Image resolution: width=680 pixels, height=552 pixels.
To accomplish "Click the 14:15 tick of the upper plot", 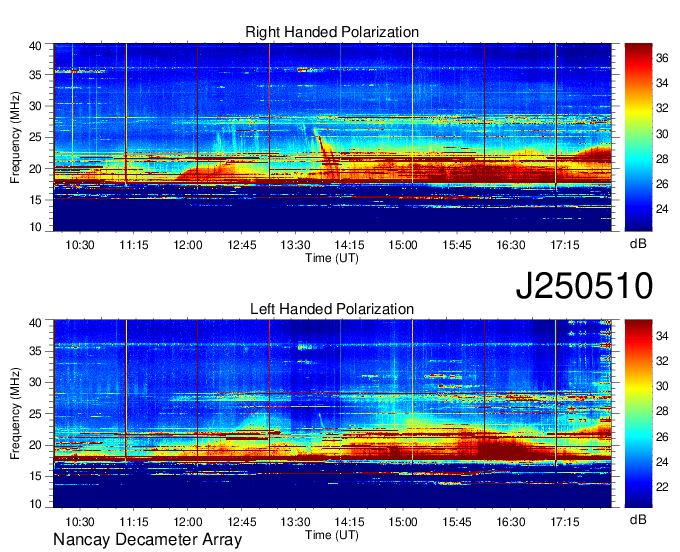I will coord(349,245).
